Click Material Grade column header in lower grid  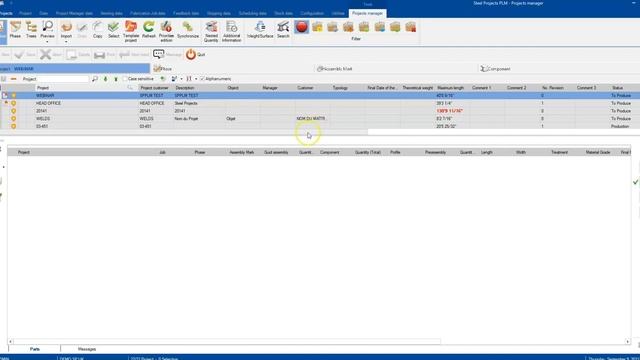[598, 152]
